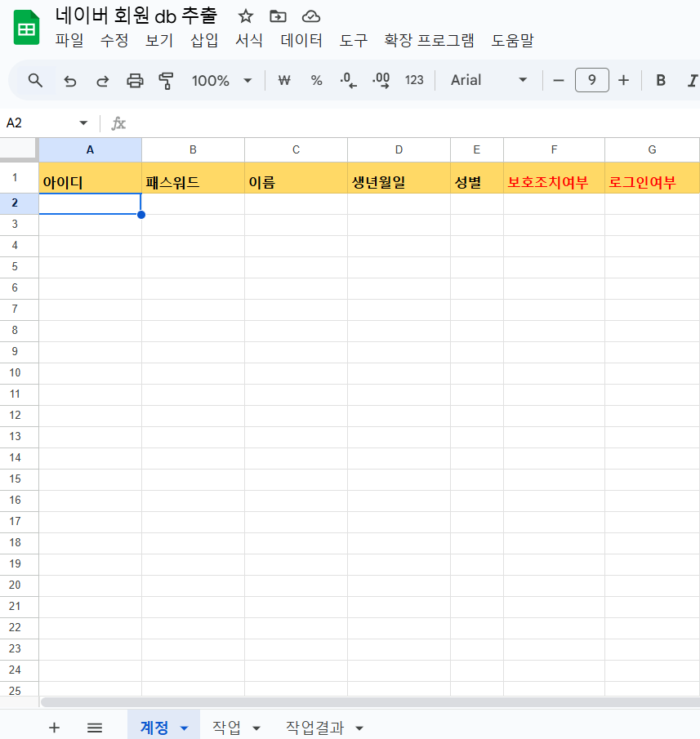Select column D header
The image size is (700, 739).
[x=399, y=150]
